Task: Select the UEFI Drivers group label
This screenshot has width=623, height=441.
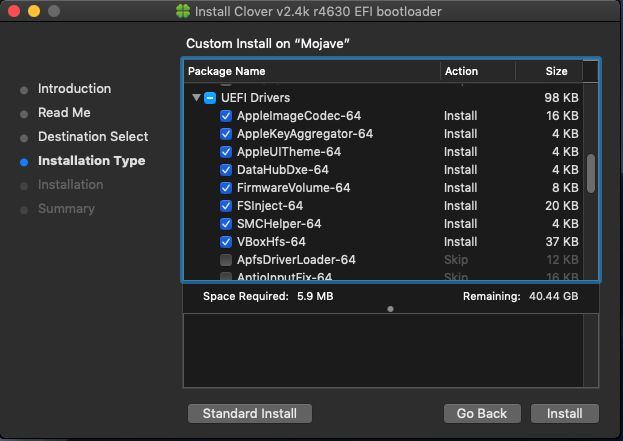Action: click(255, 98)
